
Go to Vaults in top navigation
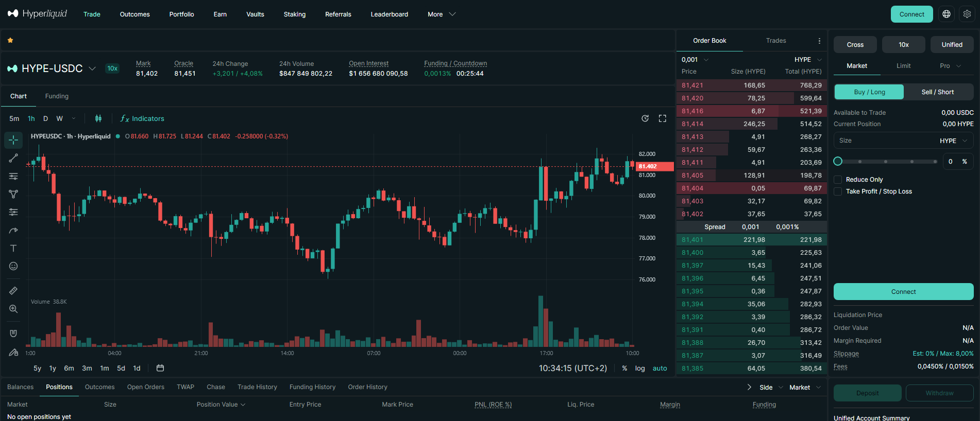[x=255, y=14]
